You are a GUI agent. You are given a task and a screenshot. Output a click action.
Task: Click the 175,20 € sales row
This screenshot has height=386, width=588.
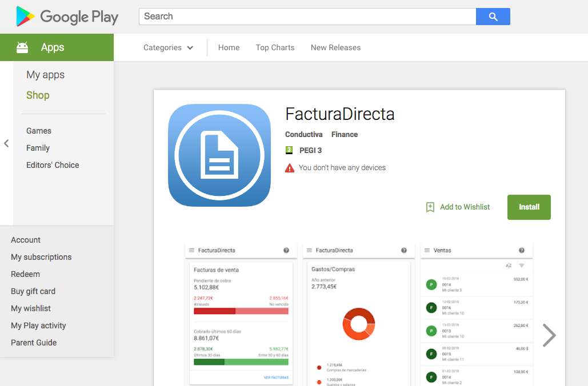click(x=476, y=308)
